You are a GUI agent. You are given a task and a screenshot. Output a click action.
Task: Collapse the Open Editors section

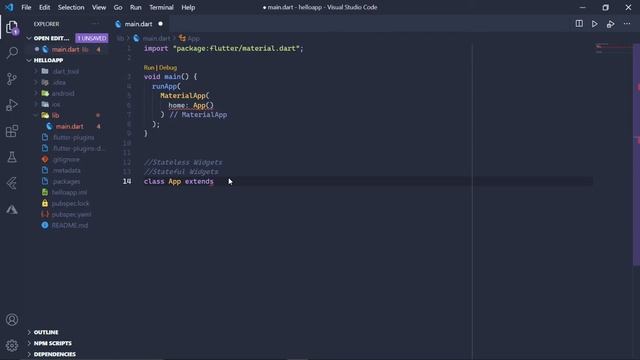pyautogui.click(x=29, y=38)
